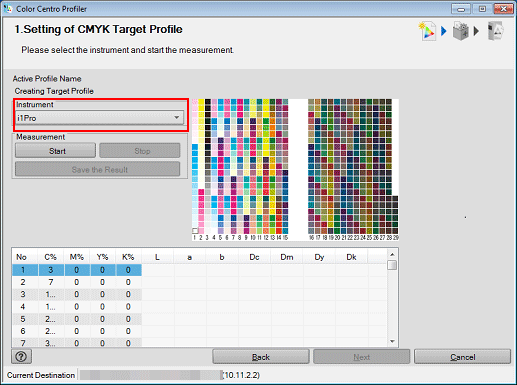The image size is (517, 385).
Task: Start the measurement
Action: (x=56, y=151)
